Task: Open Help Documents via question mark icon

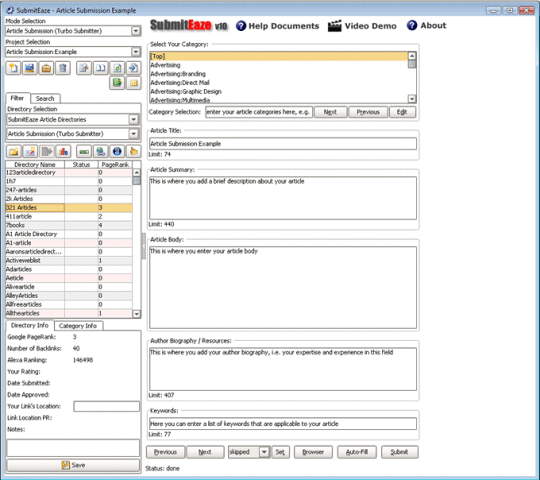Action: tap(241, 26)
